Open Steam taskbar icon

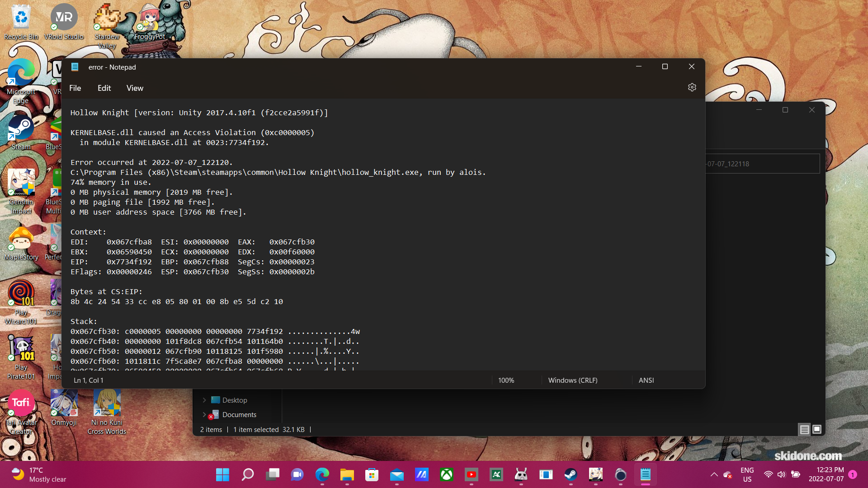click(571, 474)
